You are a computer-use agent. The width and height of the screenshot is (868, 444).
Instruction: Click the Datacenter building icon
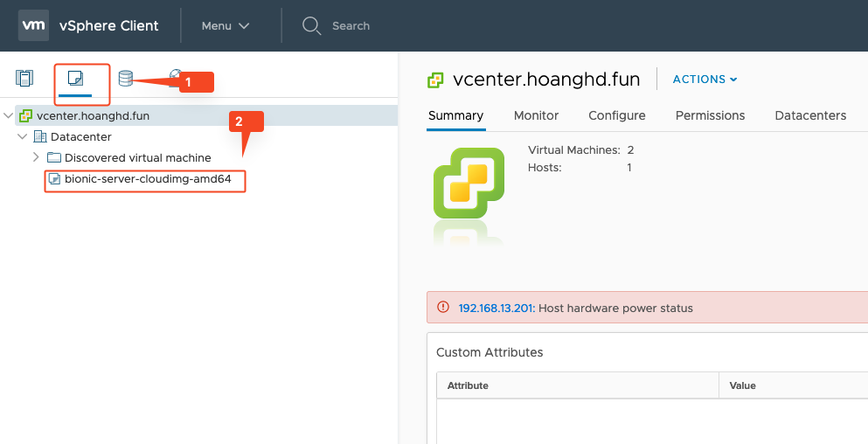pos(40,136)
